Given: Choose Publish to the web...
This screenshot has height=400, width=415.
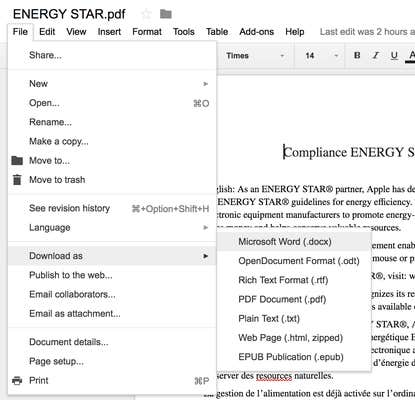Looking at the screenshot, I should (x=112, y=275).
